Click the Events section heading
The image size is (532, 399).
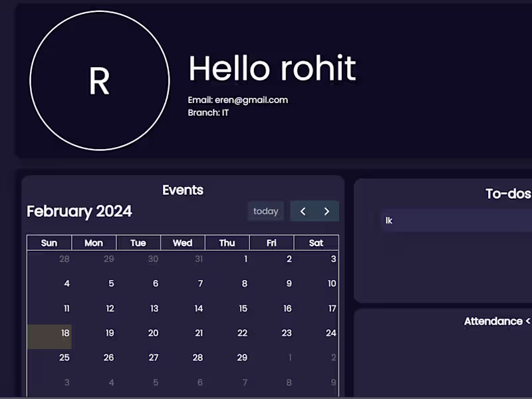(183, 190)
